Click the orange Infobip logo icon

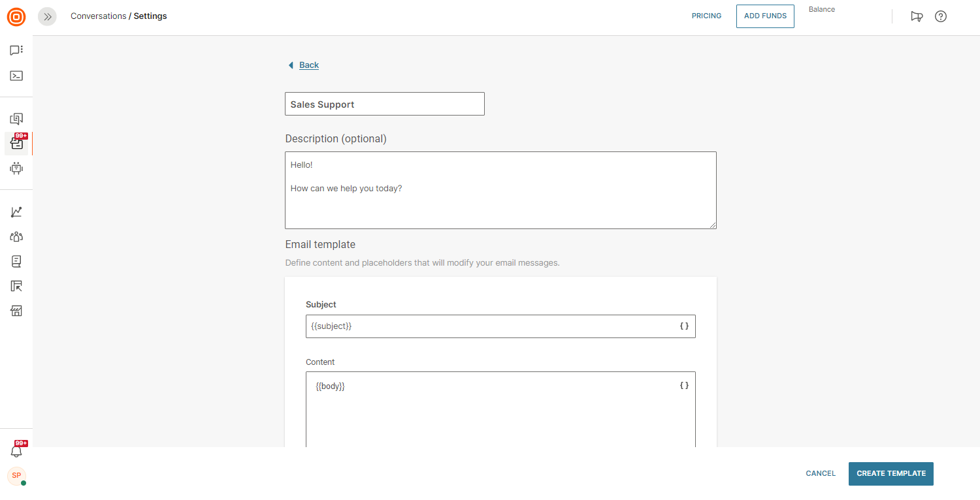[x=16, y=17]
